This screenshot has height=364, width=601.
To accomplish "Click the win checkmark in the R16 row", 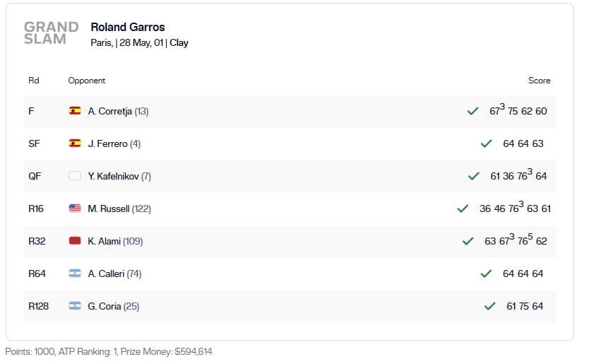I will click(x=462, y=209).
